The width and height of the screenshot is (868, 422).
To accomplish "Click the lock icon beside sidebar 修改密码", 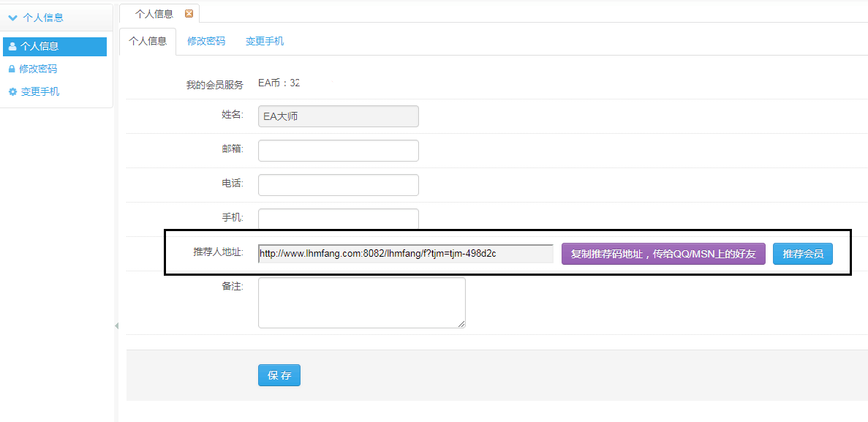I will point(12,69).
